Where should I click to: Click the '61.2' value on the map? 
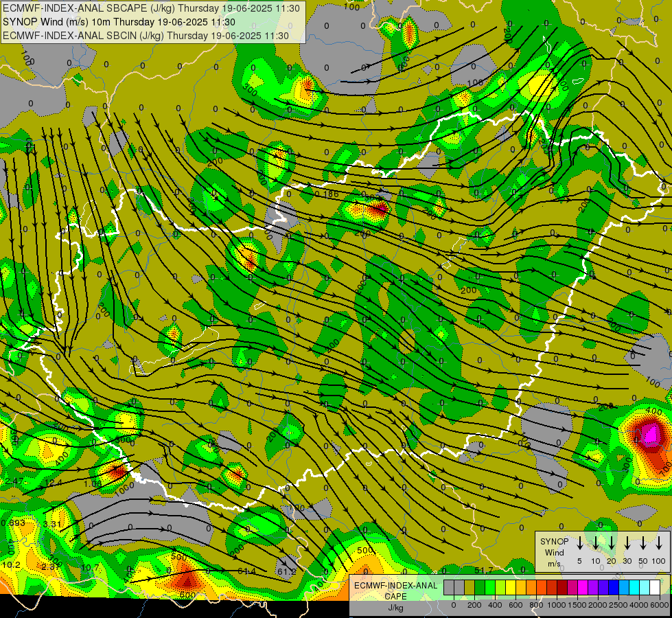pos(286,572)
